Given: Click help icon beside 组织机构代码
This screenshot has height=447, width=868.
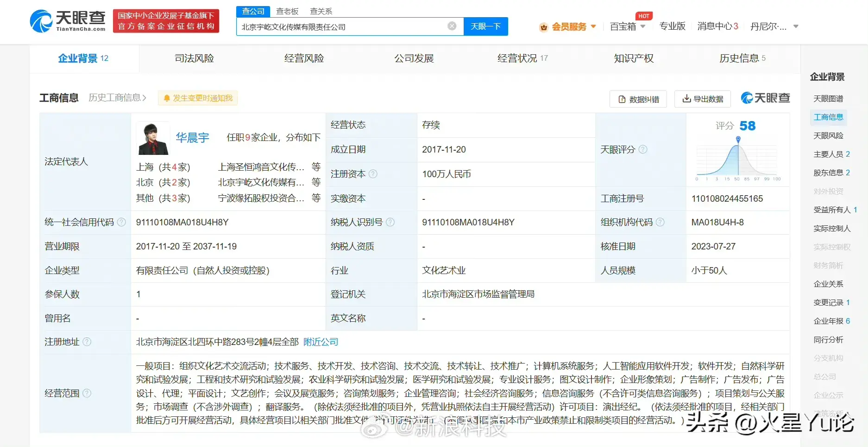Looking at the screenshot, I should pyautogui.click(x=660, y=222).
